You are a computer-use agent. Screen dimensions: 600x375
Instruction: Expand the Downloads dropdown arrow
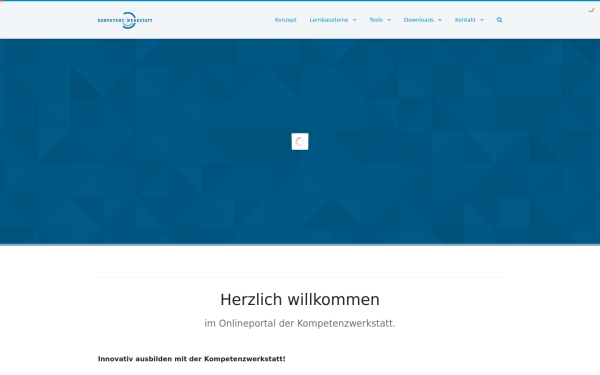(440, 20)
